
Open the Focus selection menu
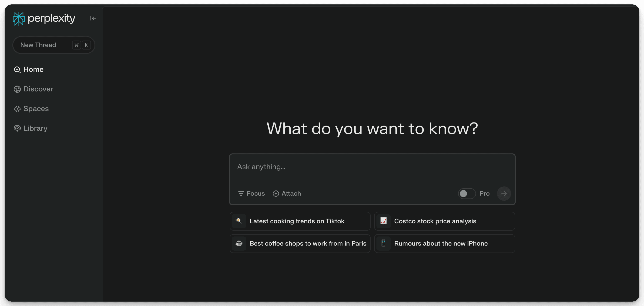pyautogui.click(x=251, y=193)
